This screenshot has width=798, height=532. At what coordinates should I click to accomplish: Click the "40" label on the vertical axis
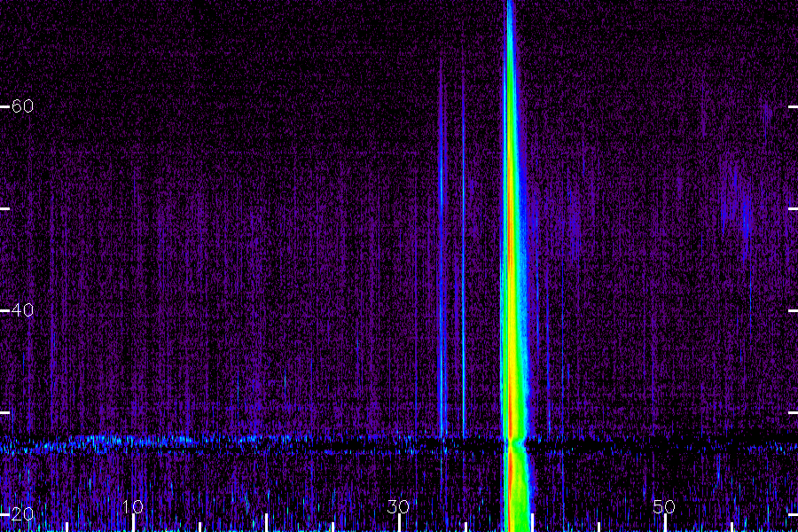coord(22,309)
